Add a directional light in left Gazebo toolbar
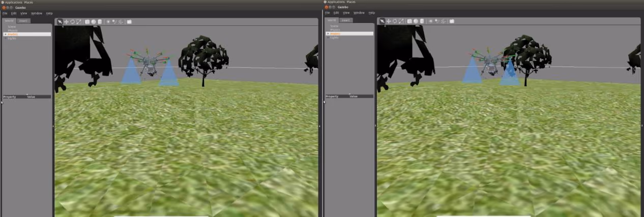 point(121,22)
